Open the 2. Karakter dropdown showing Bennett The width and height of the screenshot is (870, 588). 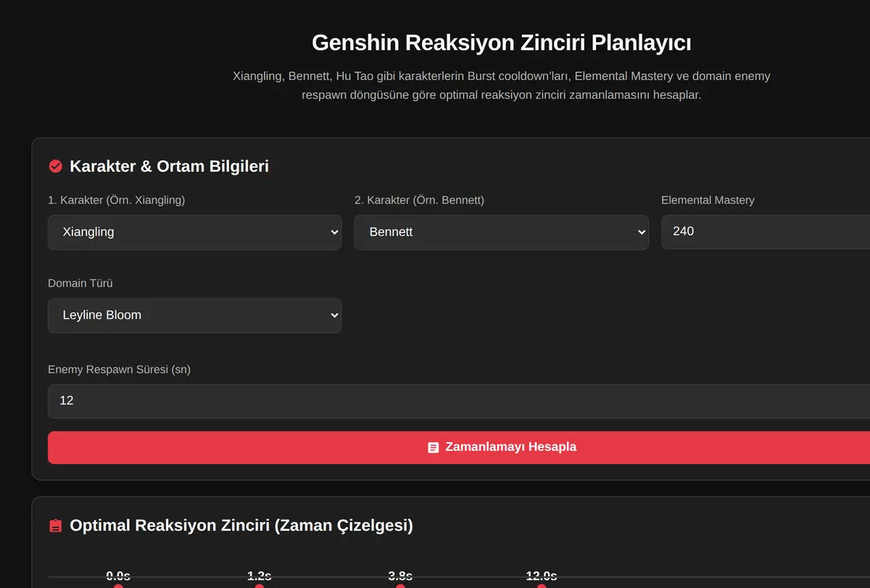[x=501, y=232]
